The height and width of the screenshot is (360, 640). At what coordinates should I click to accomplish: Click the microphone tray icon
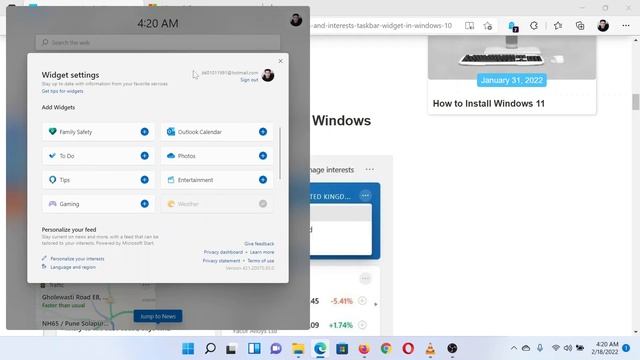540,348
